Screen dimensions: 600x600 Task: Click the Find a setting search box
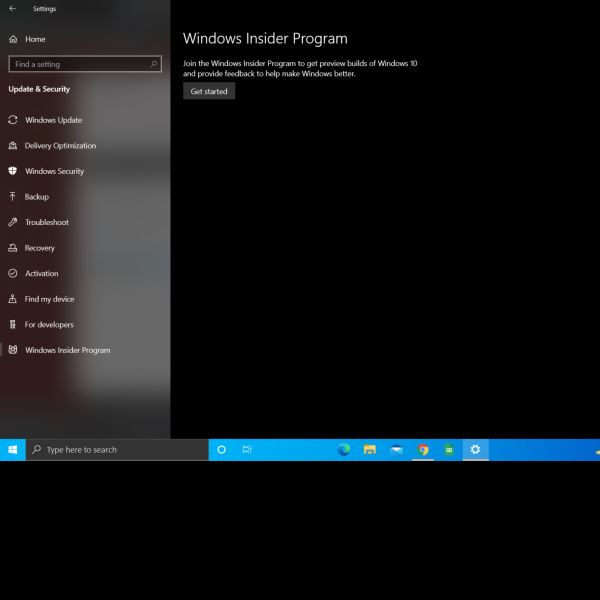pos(85,64)
